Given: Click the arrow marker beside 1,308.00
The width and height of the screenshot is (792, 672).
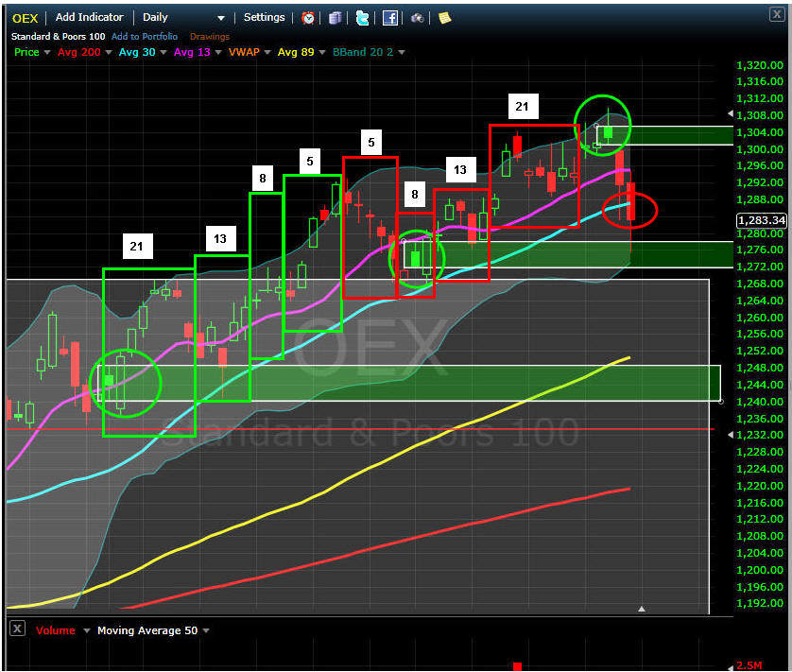Looking at the screenshot, I should click(x=731, y=113).
